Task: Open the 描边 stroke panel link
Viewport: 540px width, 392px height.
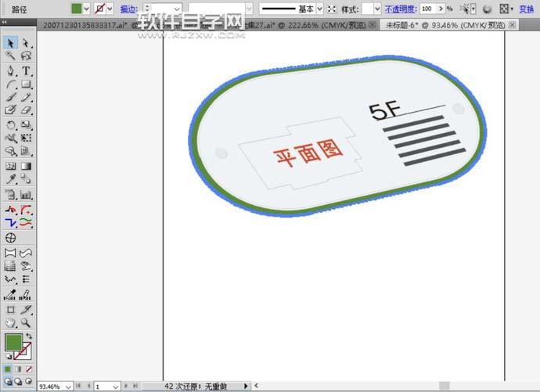Action: point(129,9)
